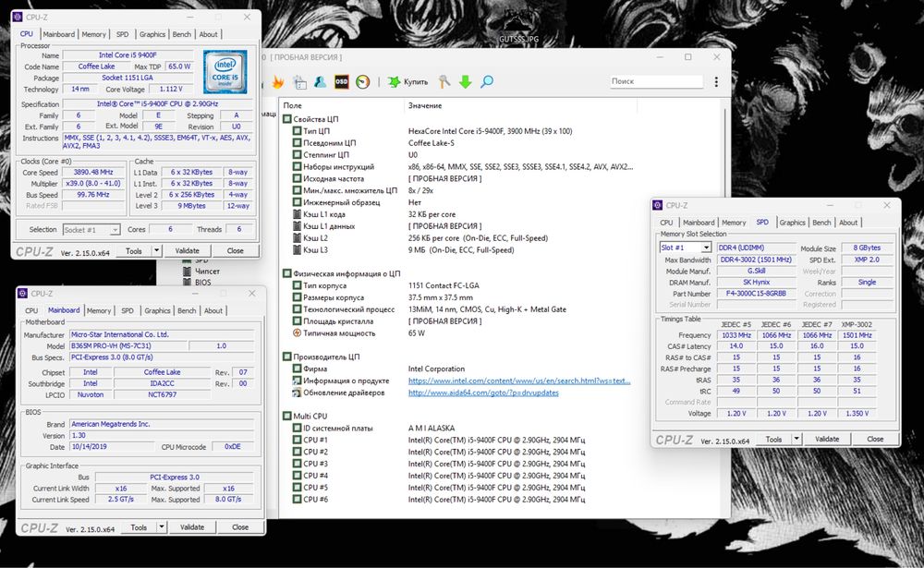
Task: Switch to Memory tab in Mainboard window
Action: click(x=99, y=311)
